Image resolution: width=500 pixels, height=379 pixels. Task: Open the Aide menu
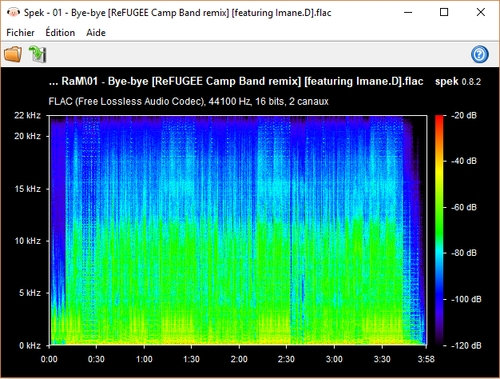(x=96, y=33)
